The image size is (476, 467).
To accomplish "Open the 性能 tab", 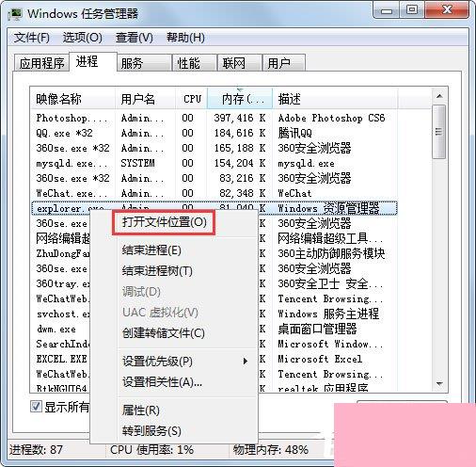I will [195, 63].
